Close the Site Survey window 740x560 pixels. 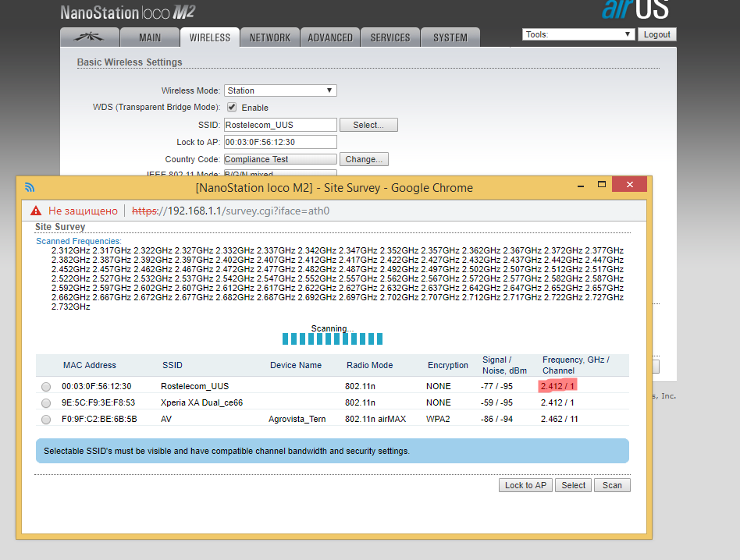pos(630,184)
